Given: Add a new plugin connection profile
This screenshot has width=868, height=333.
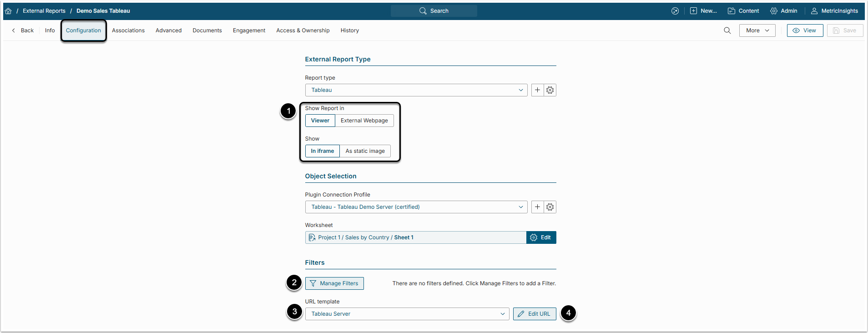Looking at the screenshot, I should click(x=538, y=207).
